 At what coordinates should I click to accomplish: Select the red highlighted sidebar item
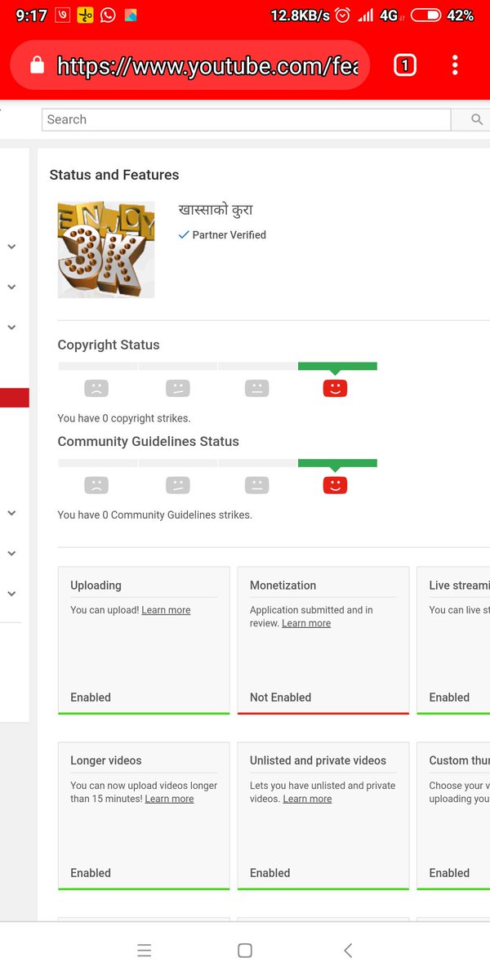tap(15, 398)
